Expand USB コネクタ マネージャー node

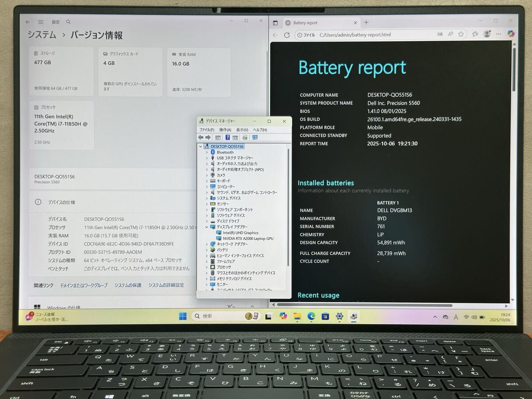click(207, 158)
